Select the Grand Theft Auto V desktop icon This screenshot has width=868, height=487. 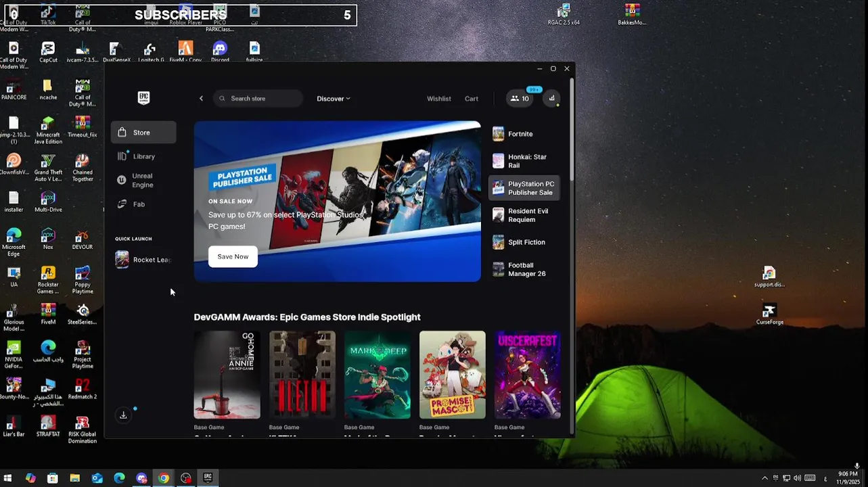coord(48,168)
